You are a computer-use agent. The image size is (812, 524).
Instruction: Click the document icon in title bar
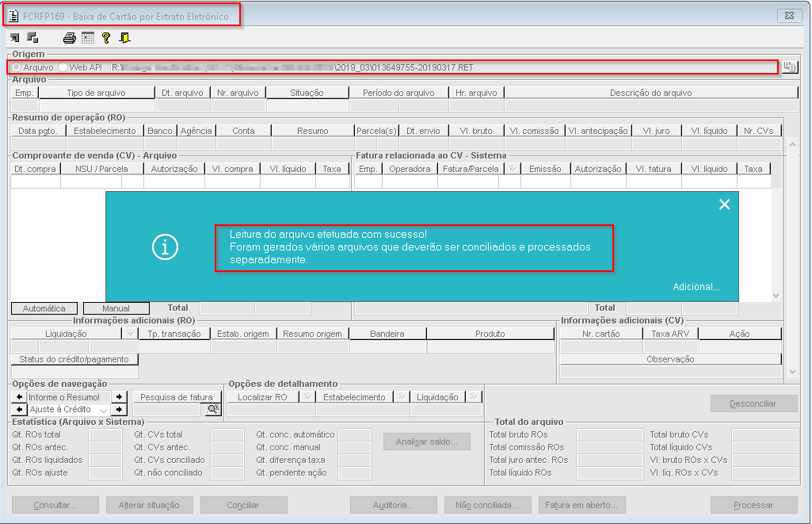tap(13, 16)
